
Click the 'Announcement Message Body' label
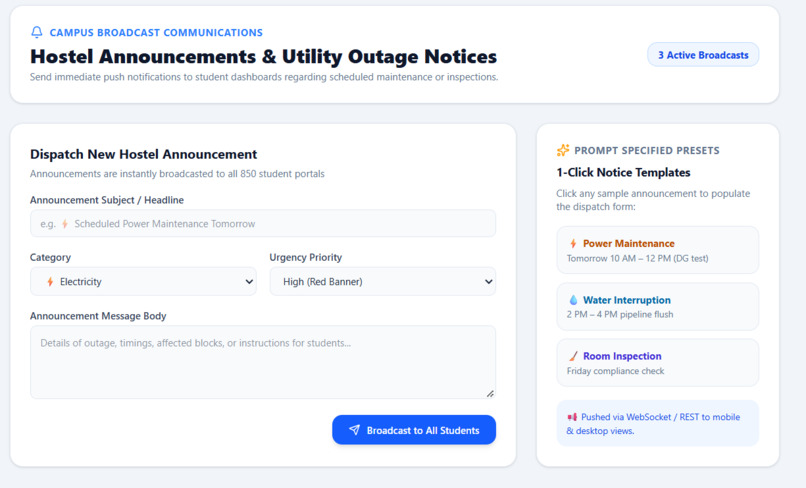[98, 316]
